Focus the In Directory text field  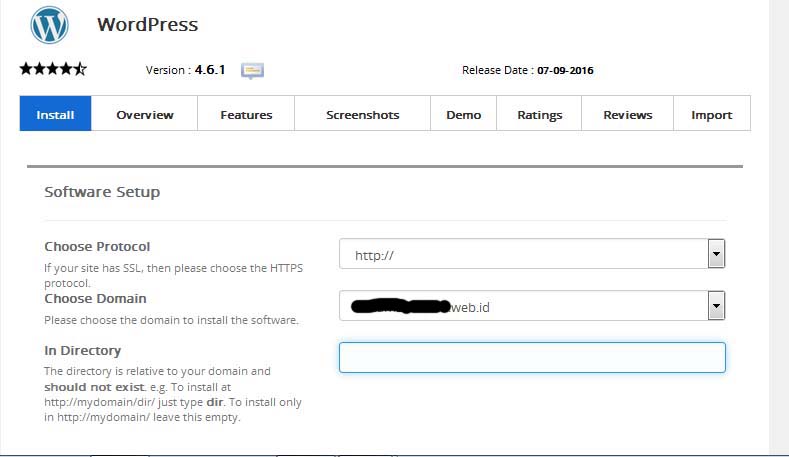[x=531, y=358]
